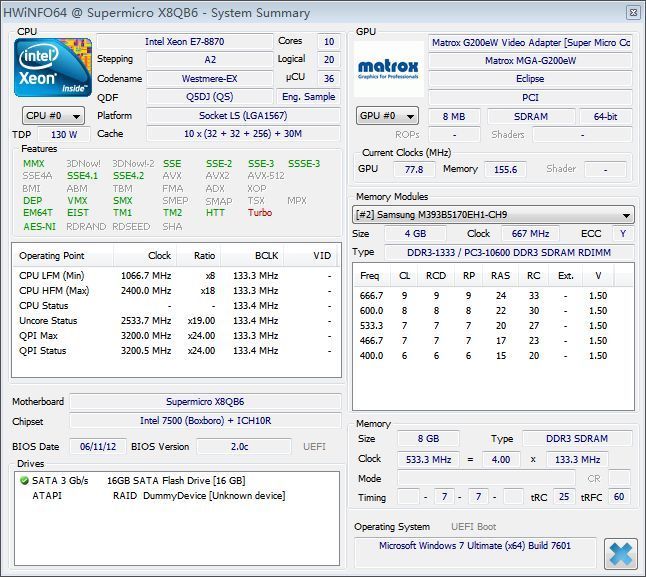Click the RAS column header
The width and height of the screenshot is (646, 577).
pyautogui.click(x=501, y=276)
